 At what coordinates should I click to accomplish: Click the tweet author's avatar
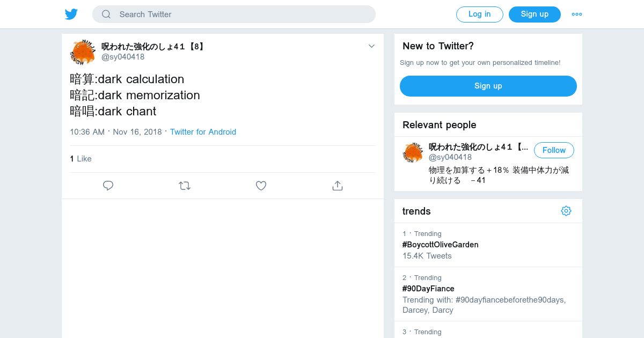83,52
